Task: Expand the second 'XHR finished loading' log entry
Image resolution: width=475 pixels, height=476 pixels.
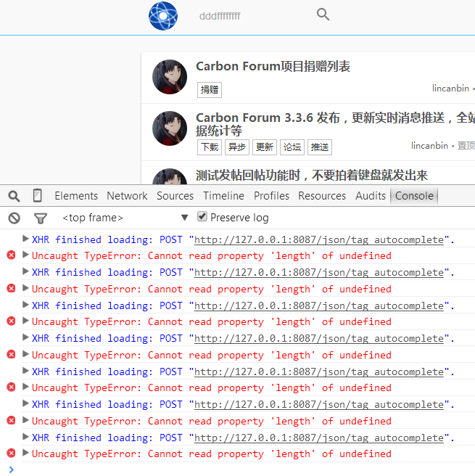Action: [25, 271]
